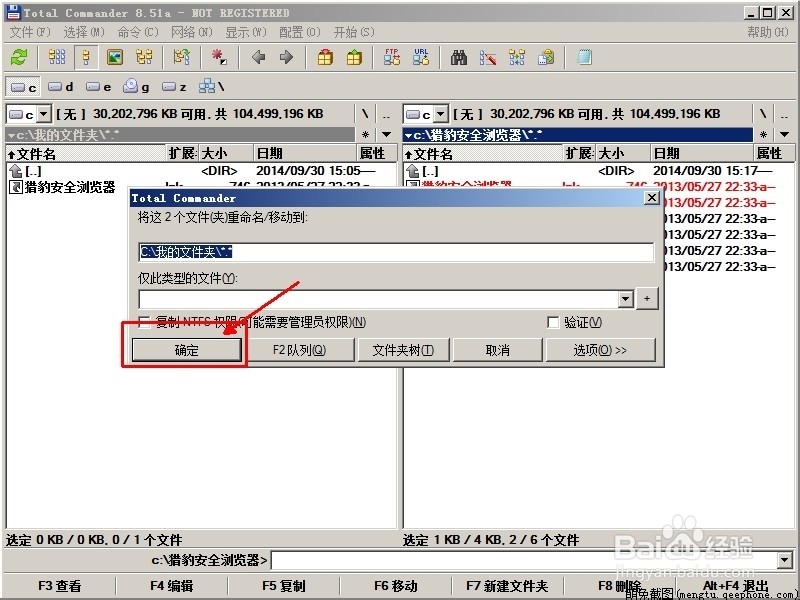800x600 pixels.
Task: Click the F7 新建文件夹 button
Action: point(507,586)
